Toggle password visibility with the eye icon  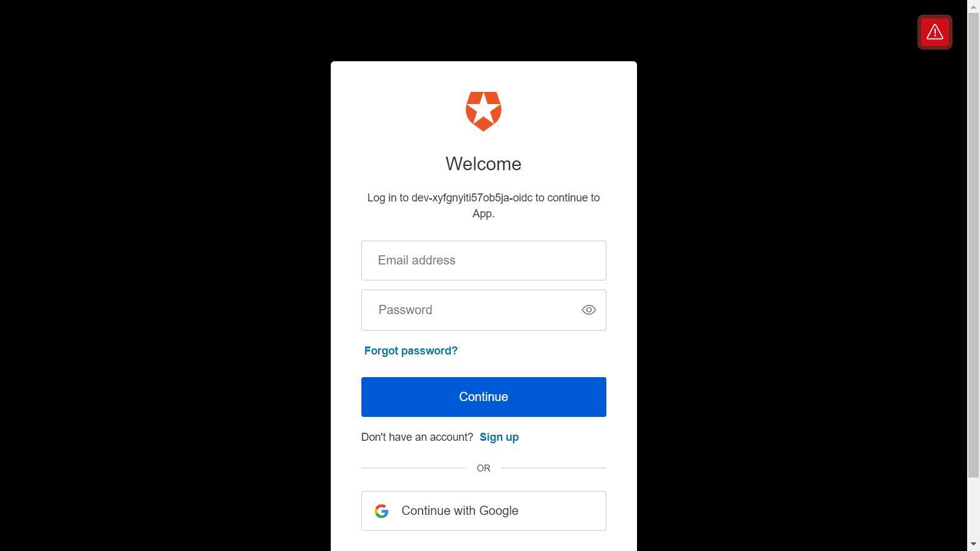point(589,310)
